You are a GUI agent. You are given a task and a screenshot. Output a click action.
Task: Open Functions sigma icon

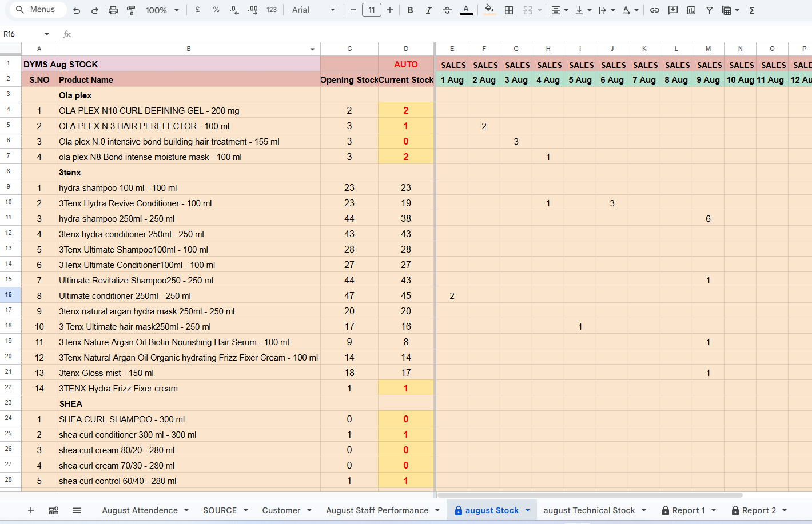click(752, 10)
